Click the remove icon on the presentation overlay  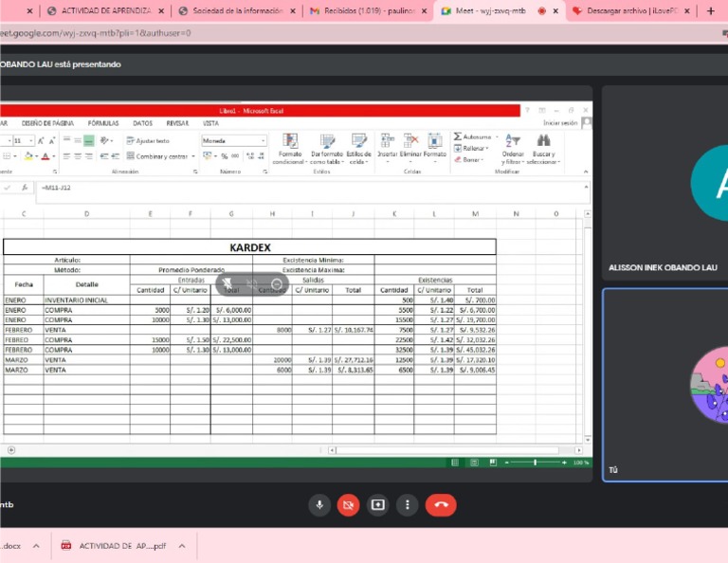[x=276, y=283]
